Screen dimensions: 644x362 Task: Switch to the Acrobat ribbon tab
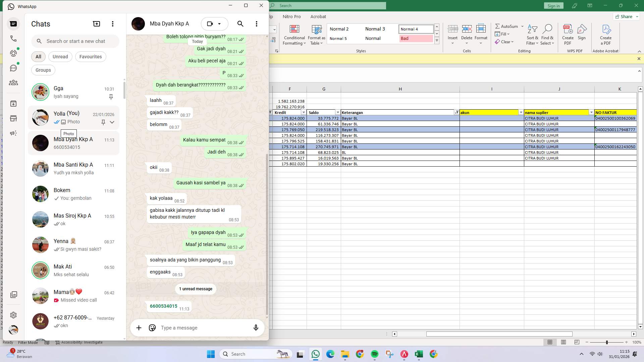tap(318, 16)
